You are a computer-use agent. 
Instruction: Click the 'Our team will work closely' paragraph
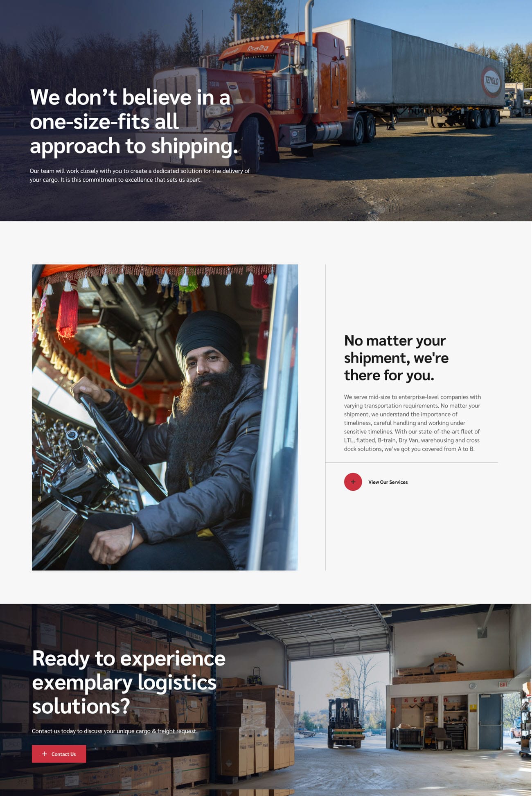140,175
